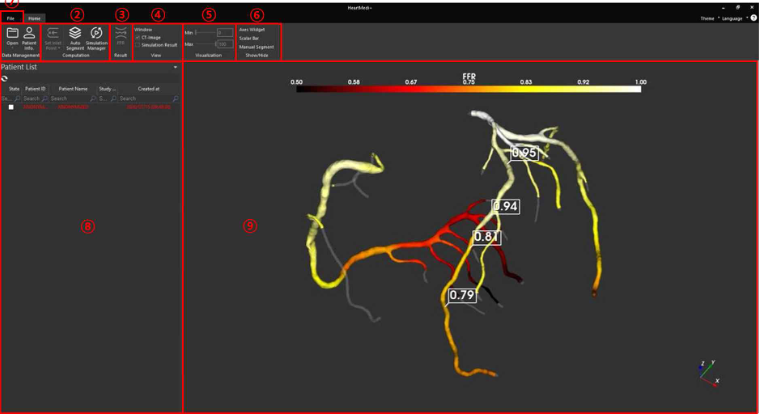The width and height of the screenshot is (759, 415).
Task: Click the Open folder icon
Action: [x=12, y=33]
